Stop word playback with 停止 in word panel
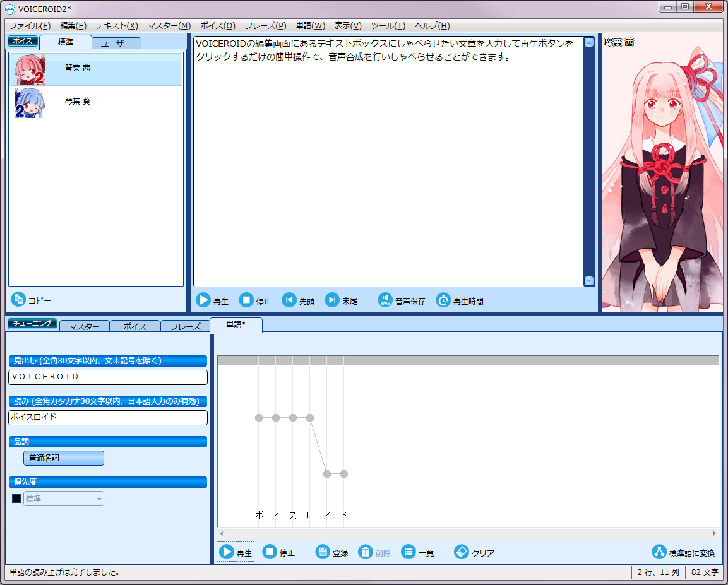This screenshot has width=728, height=585. pyautogui.click(x=278, y=552)
